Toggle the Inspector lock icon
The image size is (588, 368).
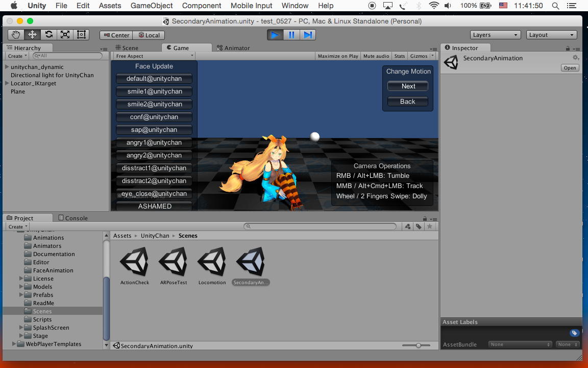tap(568, 49)
